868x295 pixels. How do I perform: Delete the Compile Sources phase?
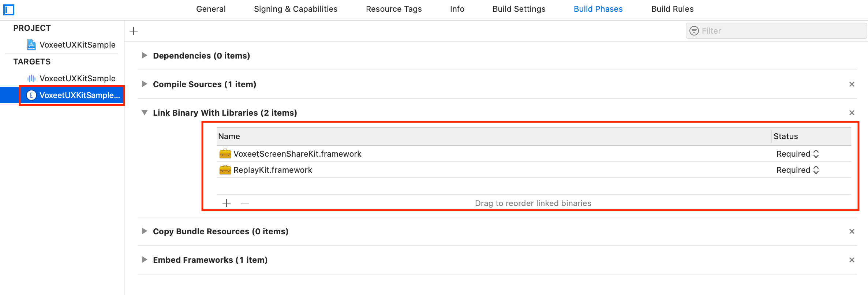pyautogui.click(x=852, y=84)
